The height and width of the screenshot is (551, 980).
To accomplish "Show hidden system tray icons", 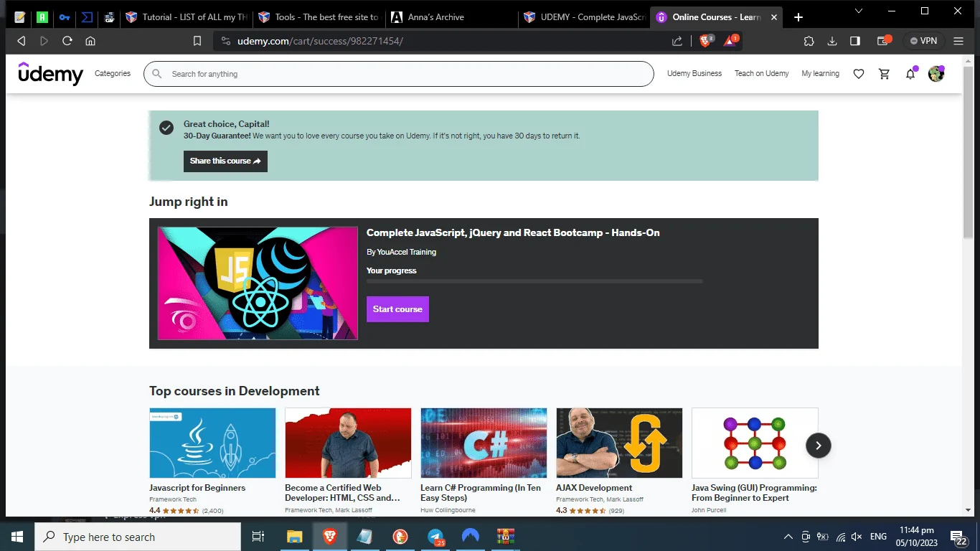I will coord(788,537).
